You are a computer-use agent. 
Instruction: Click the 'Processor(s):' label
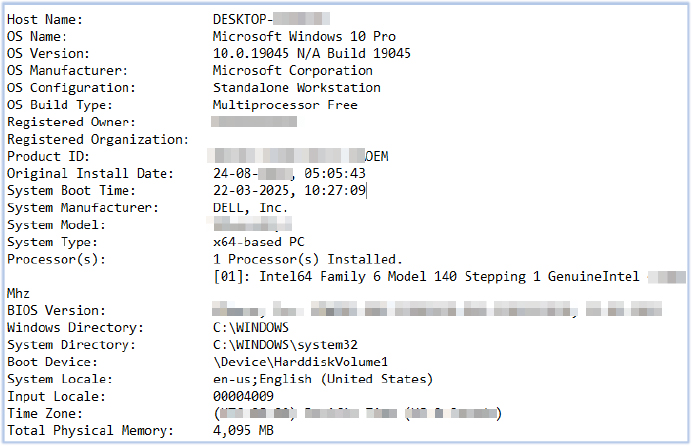pyautogui.click(x=56, y=260)
